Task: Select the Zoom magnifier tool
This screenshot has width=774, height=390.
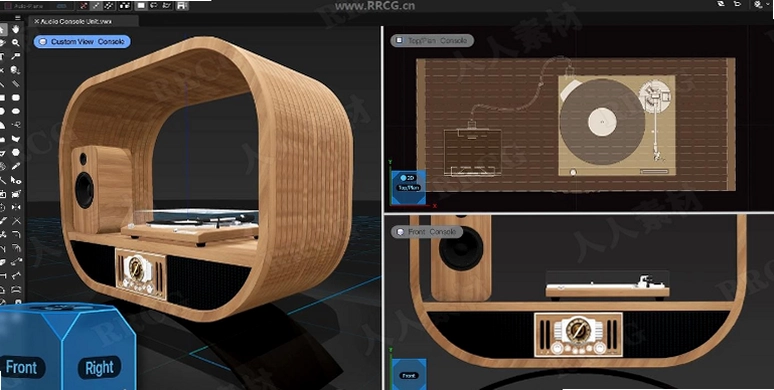Action: tap(16, 43)
